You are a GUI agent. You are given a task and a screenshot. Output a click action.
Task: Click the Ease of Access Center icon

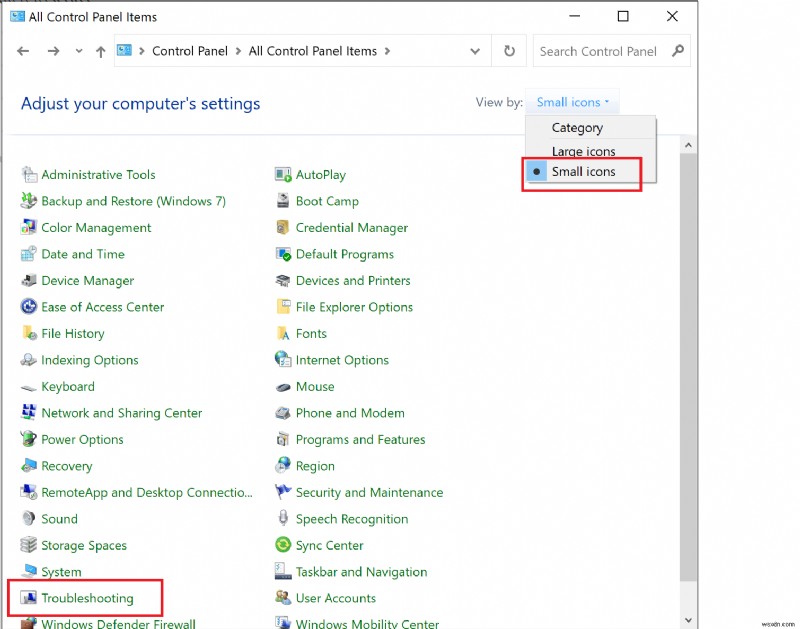pyautogui.click(x=29, y=307)
